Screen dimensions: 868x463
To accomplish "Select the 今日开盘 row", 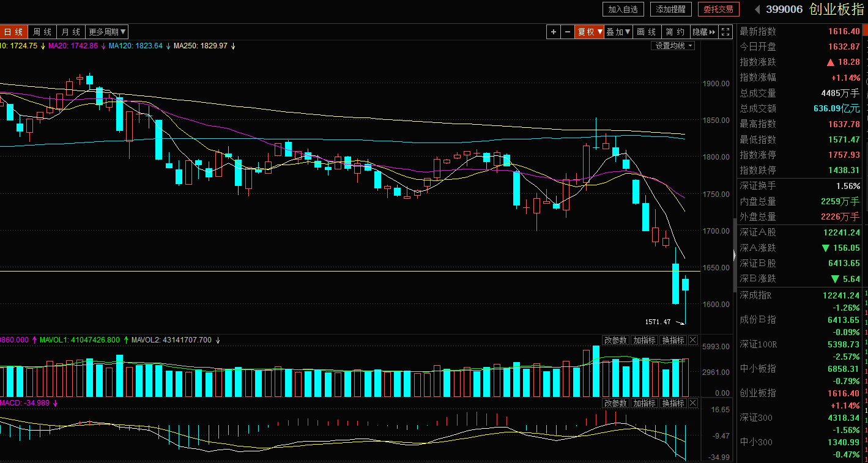I will coord(800,46).
